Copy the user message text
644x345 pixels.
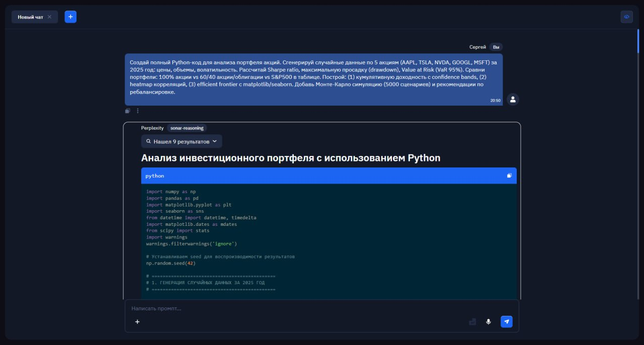click(127, 111)
